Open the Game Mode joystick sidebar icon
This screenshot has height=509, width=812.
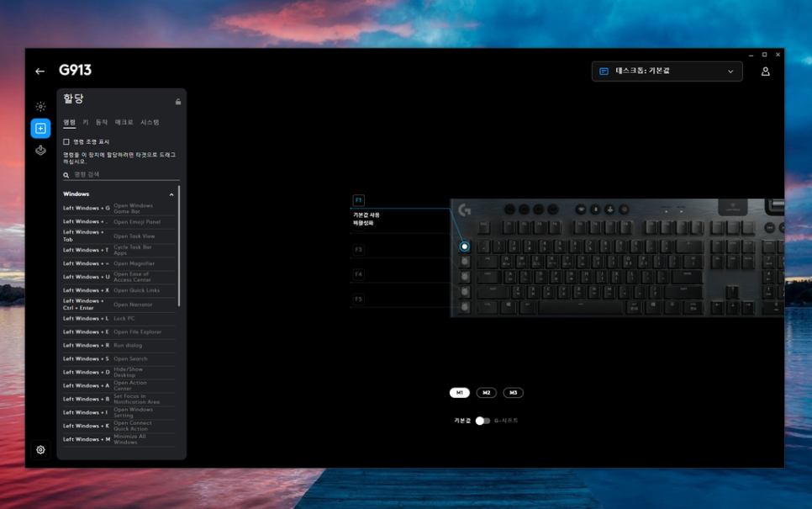pos(40,151)
